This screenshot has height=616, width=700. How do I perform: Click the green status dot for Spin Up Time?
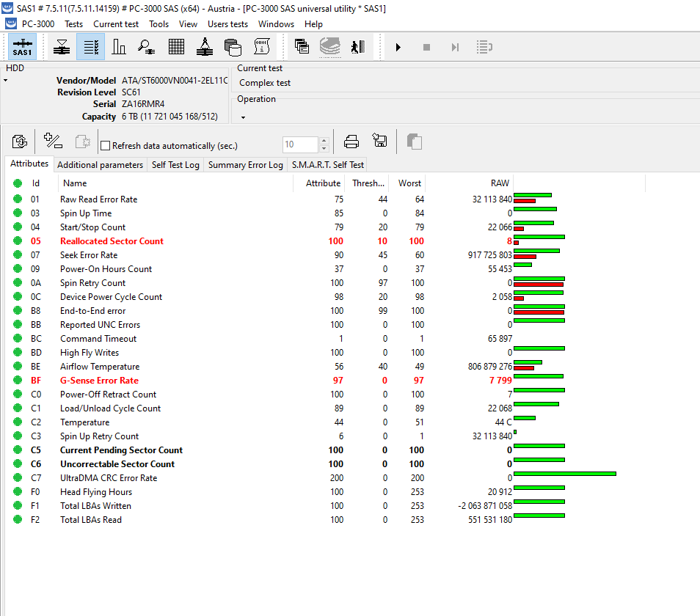coord(18,213)
